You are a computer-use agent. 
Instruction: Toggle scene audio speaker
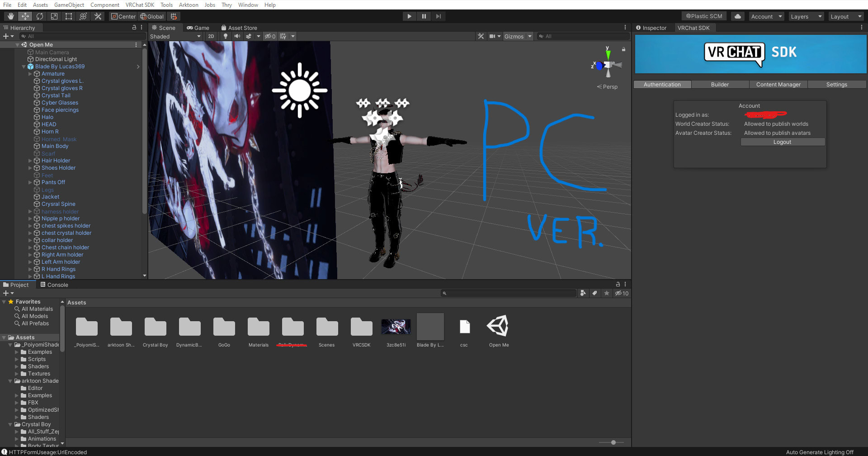(x=237, y=36)
